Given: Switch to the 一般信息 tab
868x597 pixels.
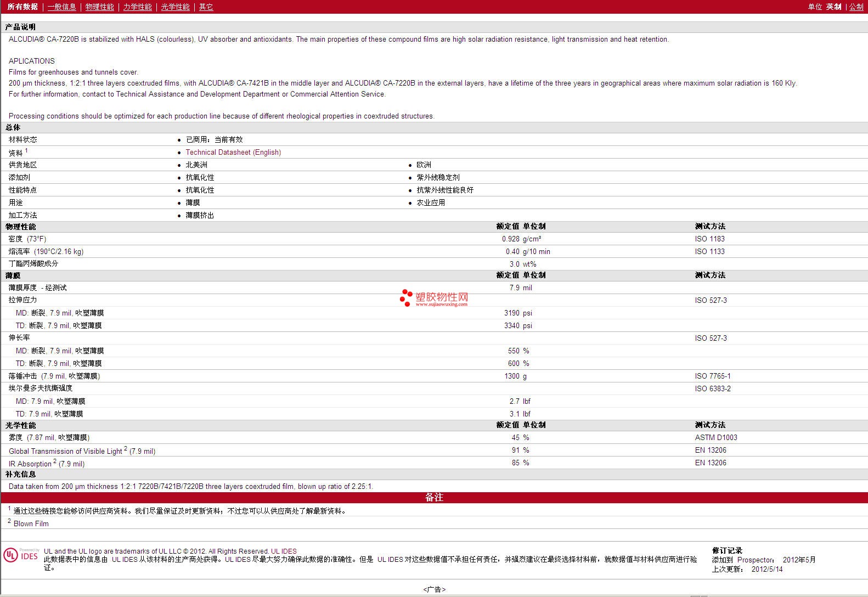Looking at the screenshot, I should point(61,7).
